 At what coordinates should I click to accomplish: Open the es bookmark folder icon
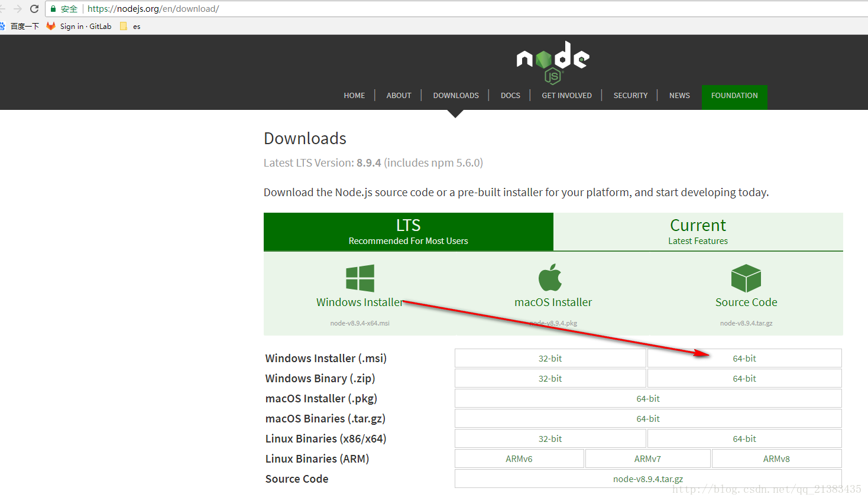point(123,26)
